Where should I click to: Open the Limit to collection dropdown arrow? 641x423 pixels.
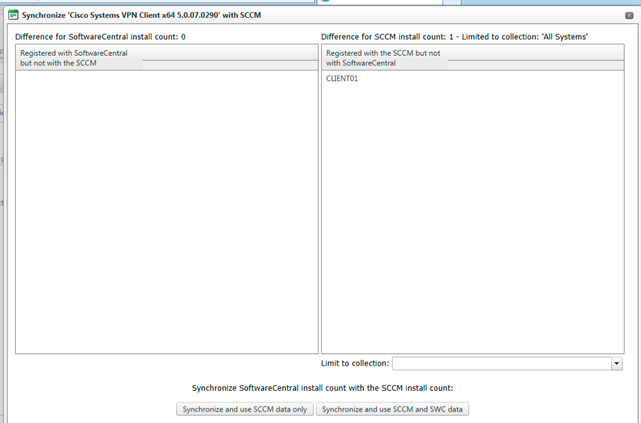(616, 363)
